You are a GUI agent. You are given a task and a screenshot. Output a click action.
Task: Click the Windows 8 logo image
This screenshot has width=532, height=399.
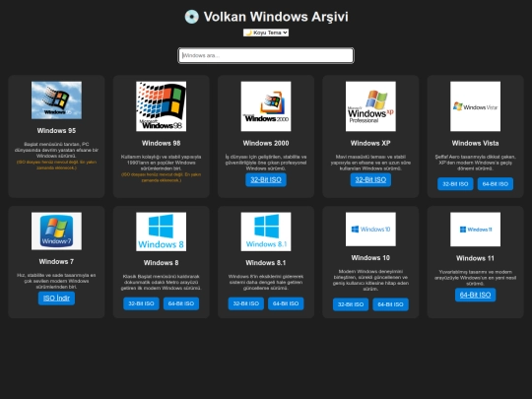pyautogui.click(x=162, y=232)
